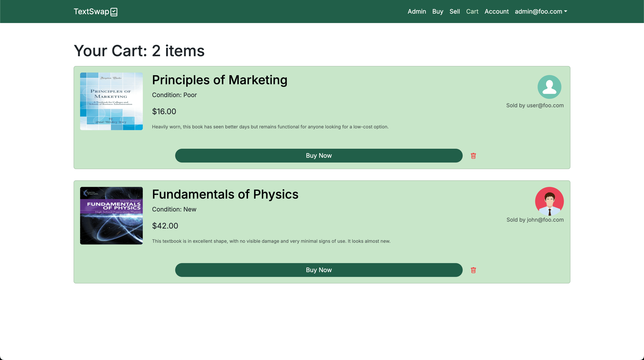Open the Account page
This screenshot has width=644, height=360.
click(x=496, y=12)
